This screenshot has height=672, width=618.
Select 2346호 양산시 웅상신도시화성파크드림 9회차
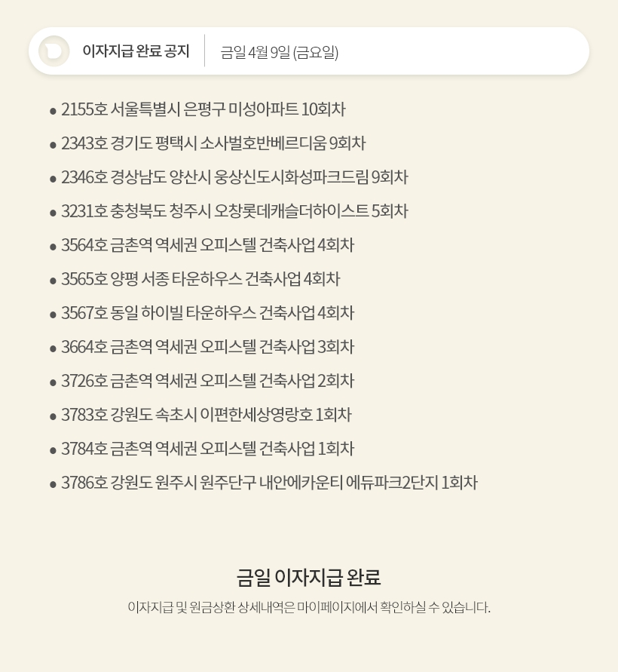(x=234, y=177)
